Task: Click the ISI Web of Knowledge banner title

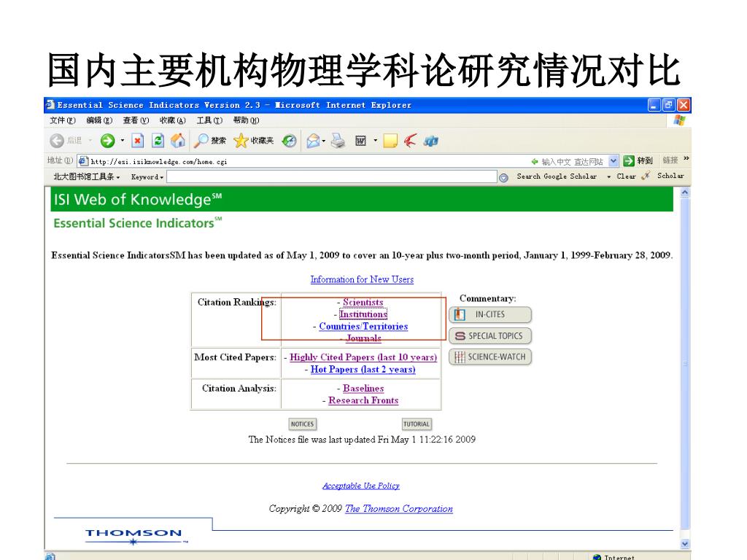Action: tap(138, 199)
